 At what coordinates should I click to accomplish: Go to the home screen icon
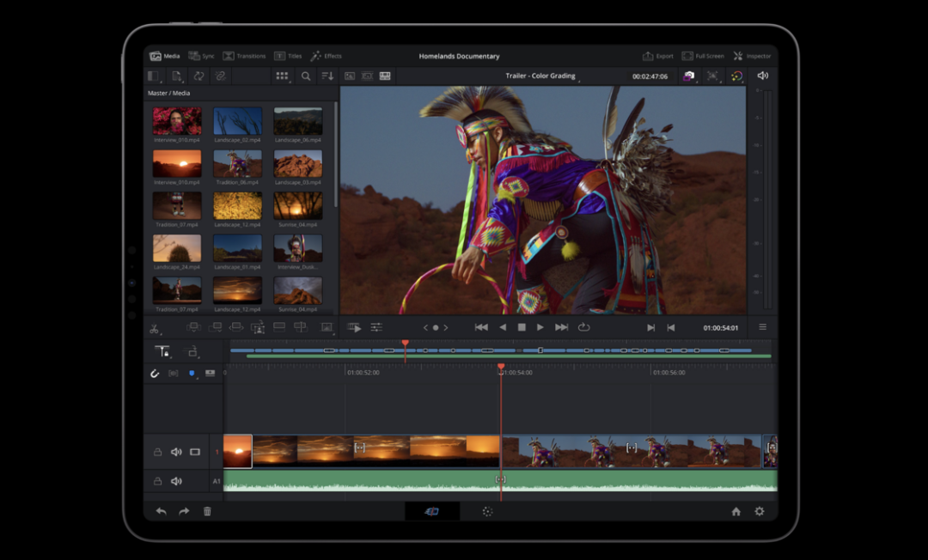tap(736, 511)
